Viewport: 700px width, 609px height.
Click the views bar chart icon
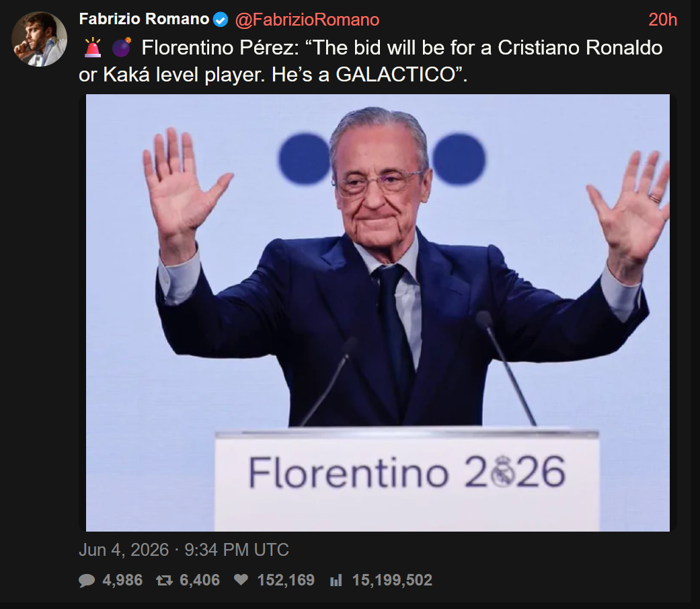tap(336, 581)
